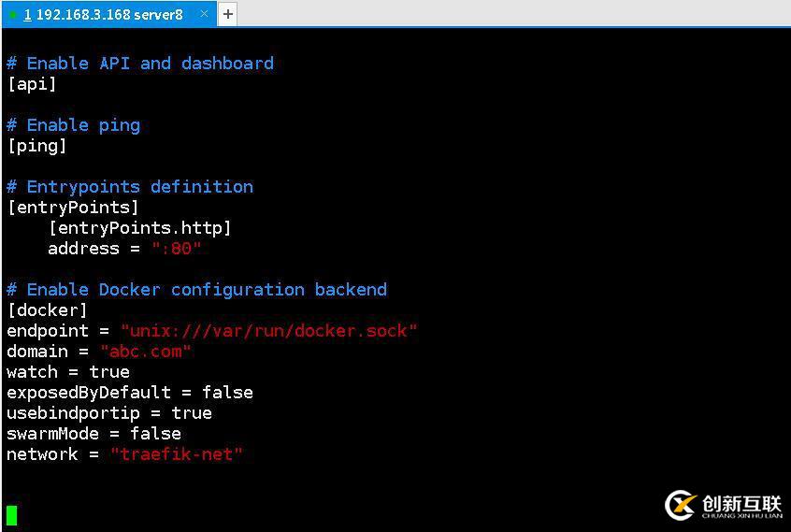This screenshot has height=532, width=791.
Task: Click the [docker] section header
Action: point(48,310)
